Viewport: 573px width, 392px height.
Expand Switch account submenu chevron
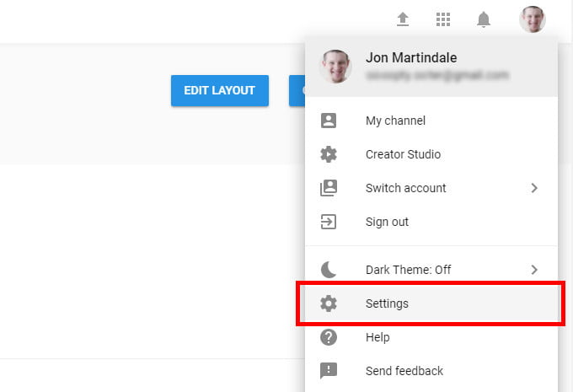(534, 188)
